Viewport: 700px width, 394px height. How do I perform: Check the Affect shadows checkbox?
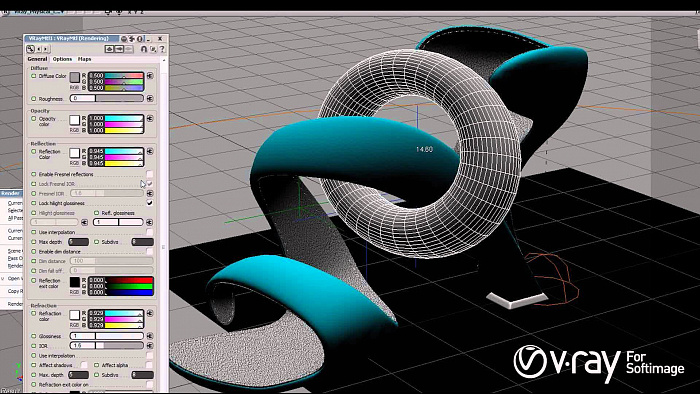(x=84, y=365)
